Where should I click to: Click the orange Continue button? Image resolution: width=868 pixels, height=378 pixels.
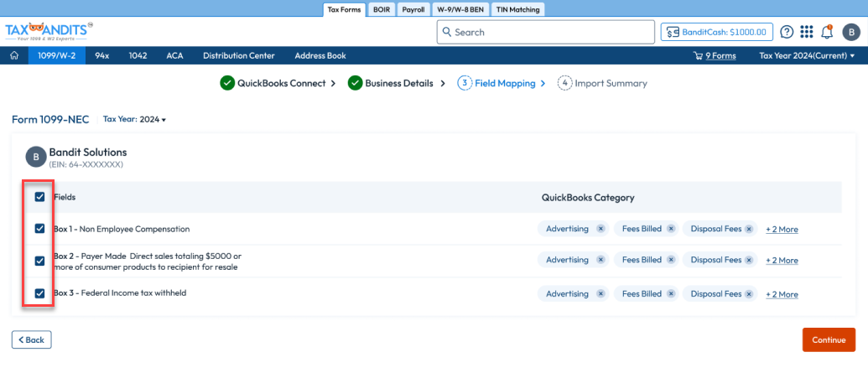[x=829, y=339]
